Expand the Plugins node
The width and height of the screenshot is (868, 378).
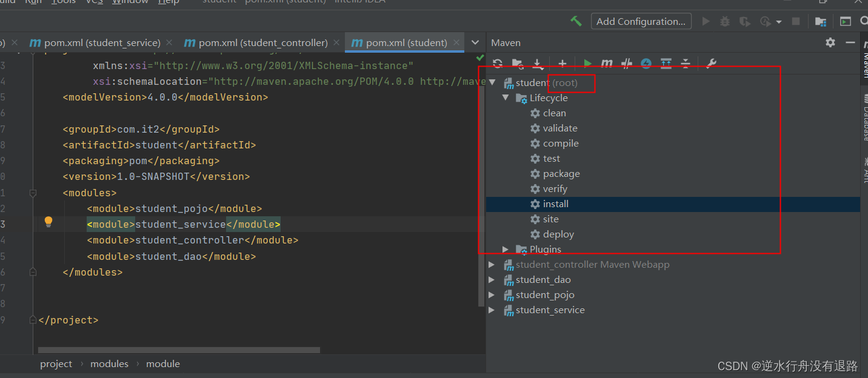[506, 249]
